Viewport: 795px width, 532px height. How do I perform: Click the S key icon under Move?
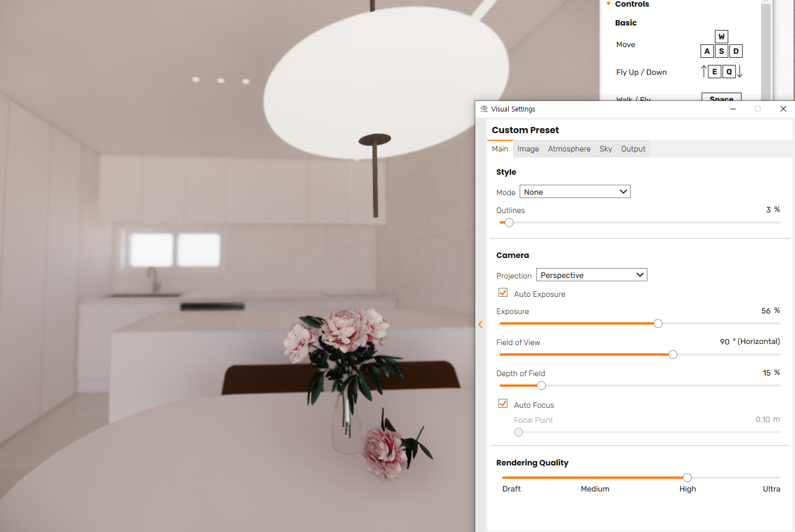coord(721,51)
